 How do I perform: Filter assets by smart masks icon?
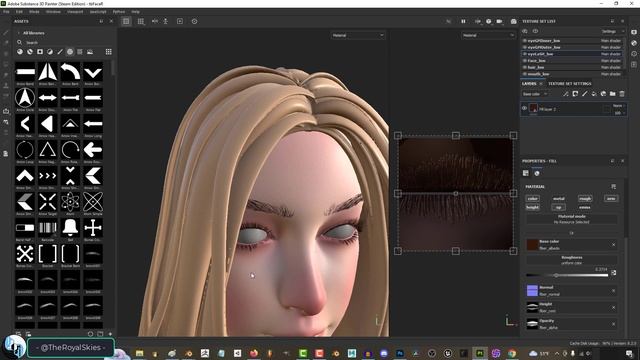point(40,52)
